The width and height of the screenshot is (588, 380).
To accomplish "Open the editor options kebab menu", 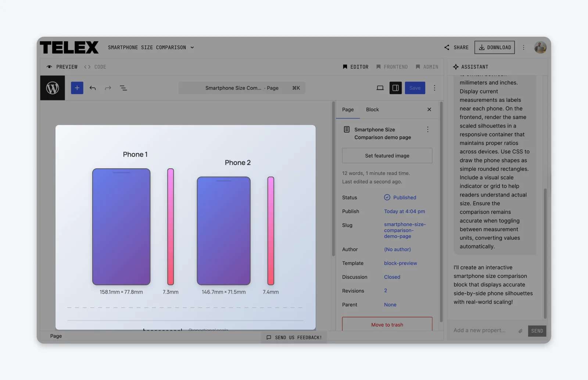I will pos(434,88).
